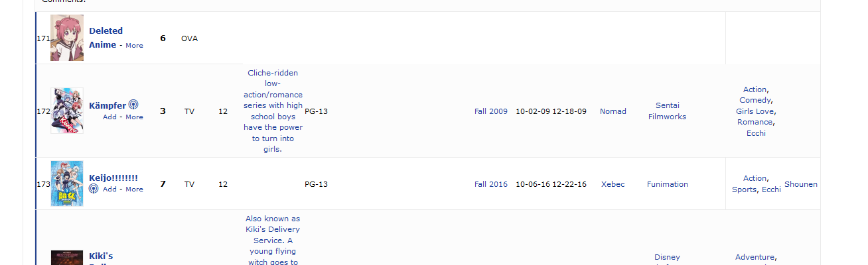
Task: Expand More options for Keijo!!!!!!!!
Action: [x=134, y=189]
